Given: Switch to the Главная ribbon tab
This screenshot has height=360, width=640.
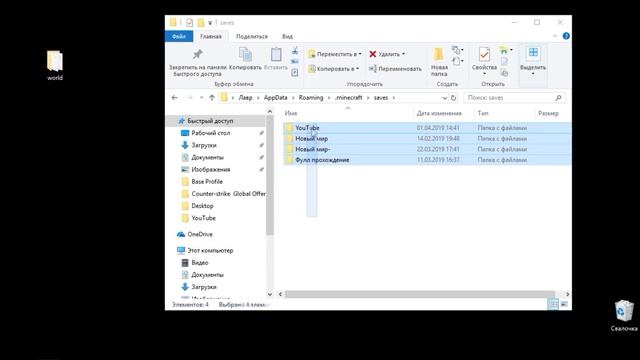Looking at the screenshot, I should (x=211, y=36).
